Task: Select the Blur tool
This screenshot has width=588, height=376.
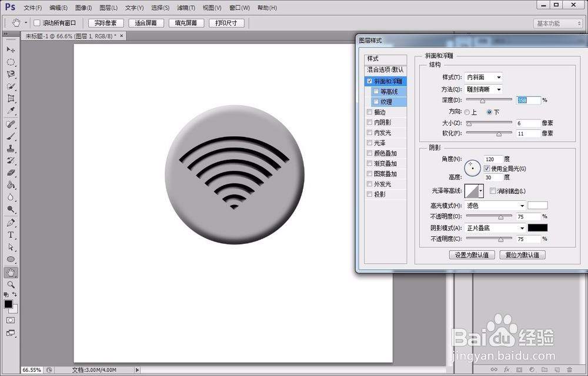Action: coord(11,197)
